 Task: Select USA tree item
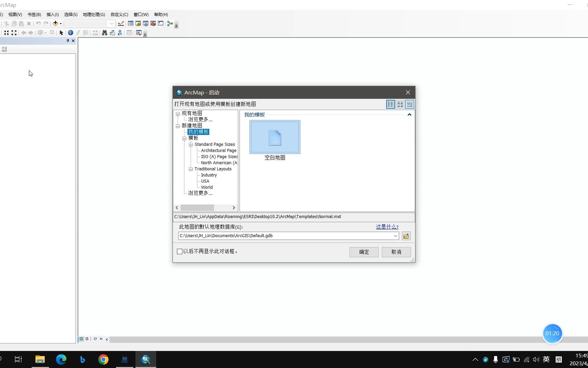205,181
